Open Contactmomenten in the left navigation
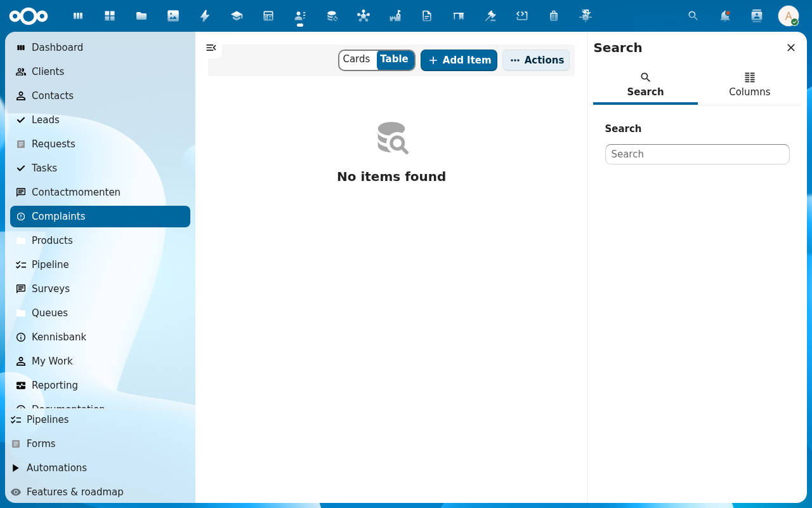 [100, 192]
